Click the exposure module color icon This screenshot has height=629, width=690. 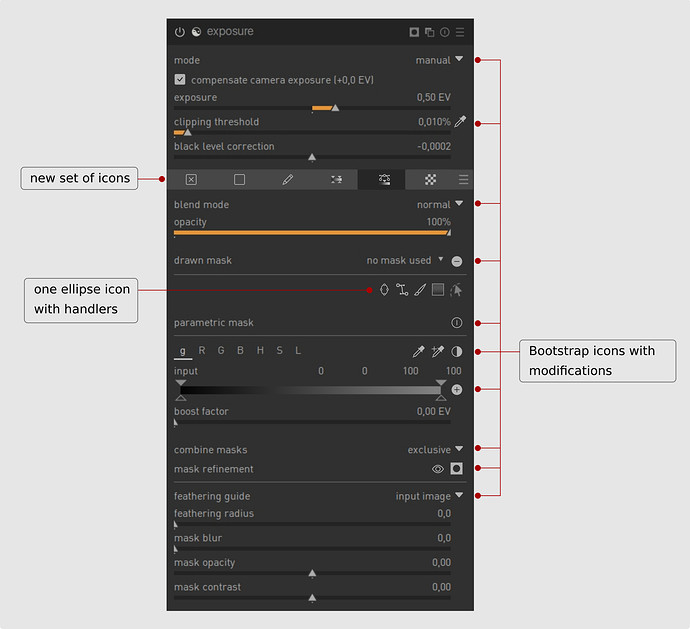[196, 32]
